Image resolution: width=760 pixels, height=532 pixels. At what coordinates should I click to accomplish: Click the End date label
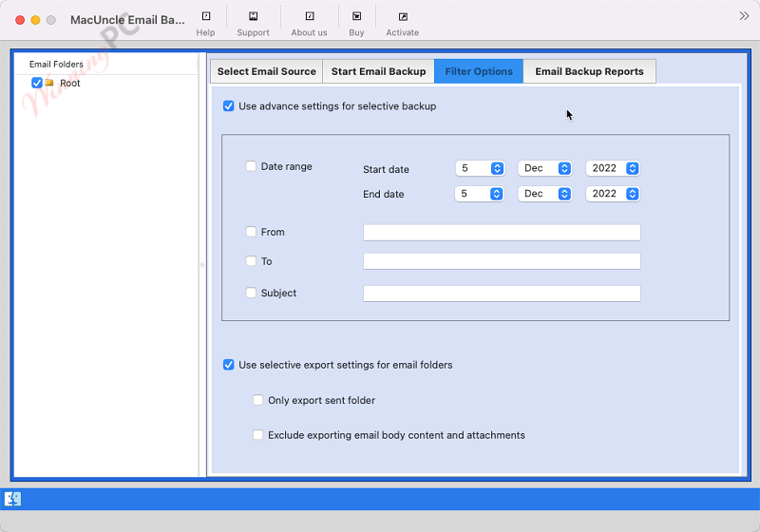pyautogui.click(x=384, y=195)
